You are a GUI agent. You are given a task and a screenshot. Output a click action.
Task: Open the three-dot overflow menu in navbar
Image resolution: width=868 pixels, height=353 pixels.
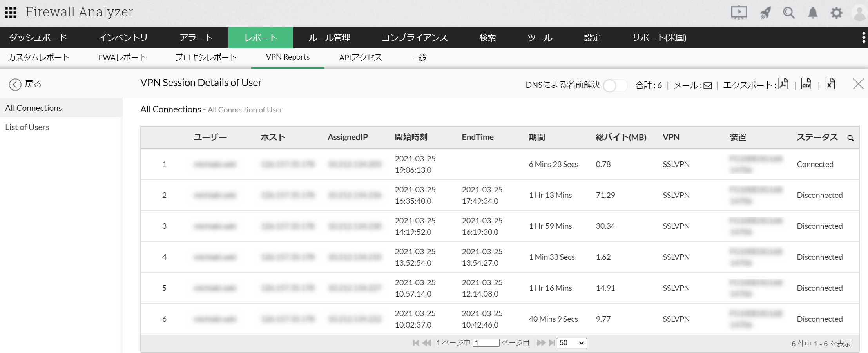click(863, 38)
